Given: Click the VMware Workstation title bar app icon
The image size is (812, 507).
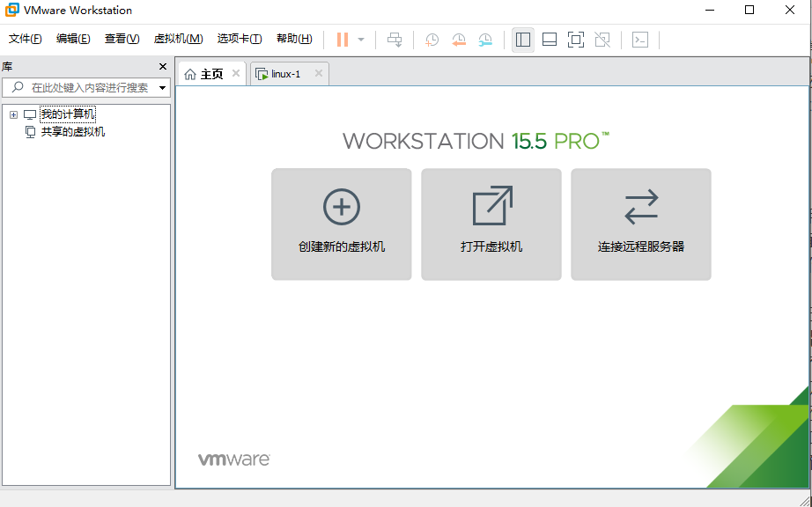Looking at the screenshot, I should pyautogui.click(x=12, y=10).
